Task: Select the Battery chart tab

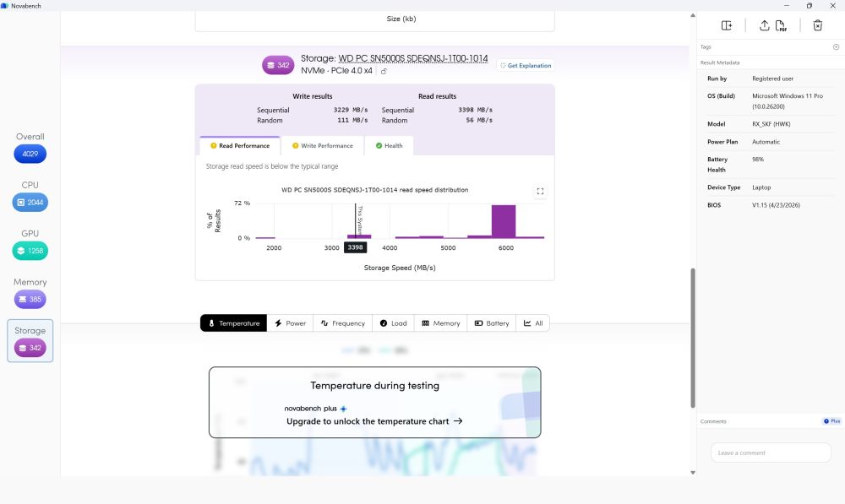Action: [492, 323]
